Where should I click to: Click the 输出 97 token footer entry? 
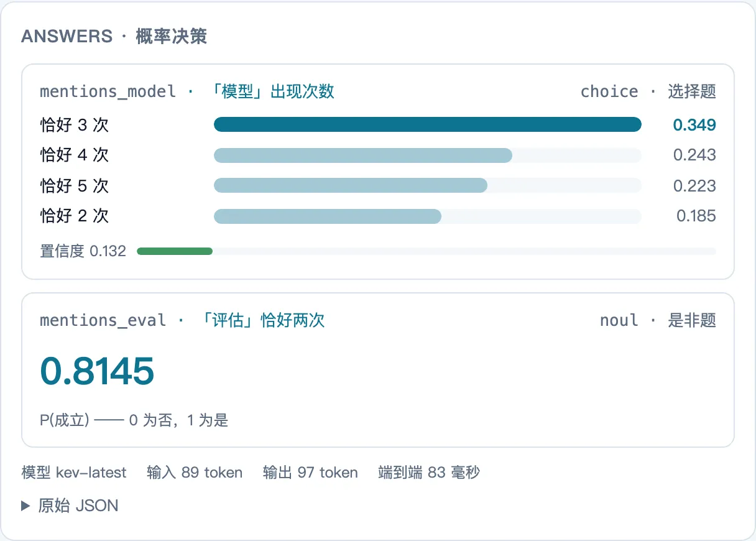310,473
